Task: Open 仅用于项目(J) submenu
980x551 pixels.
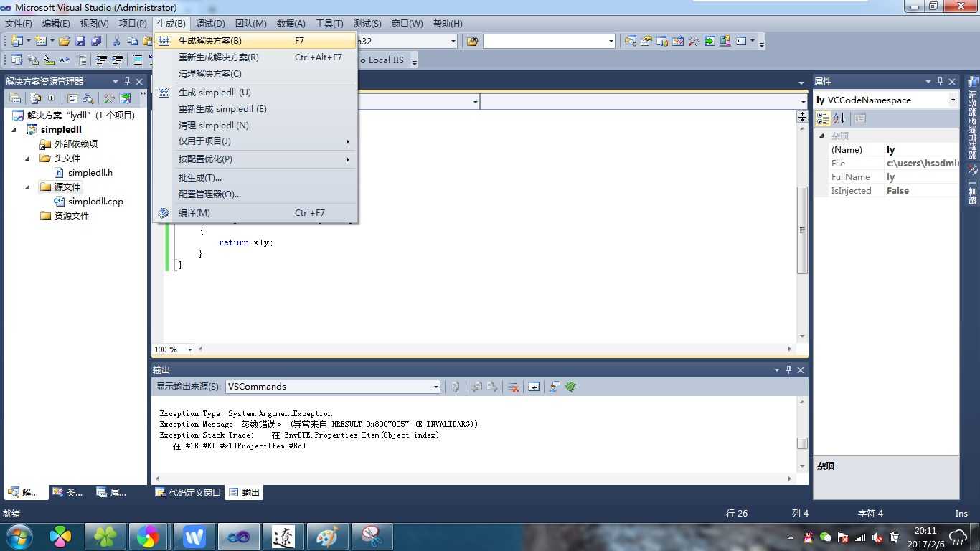Action: pos(255,141)
